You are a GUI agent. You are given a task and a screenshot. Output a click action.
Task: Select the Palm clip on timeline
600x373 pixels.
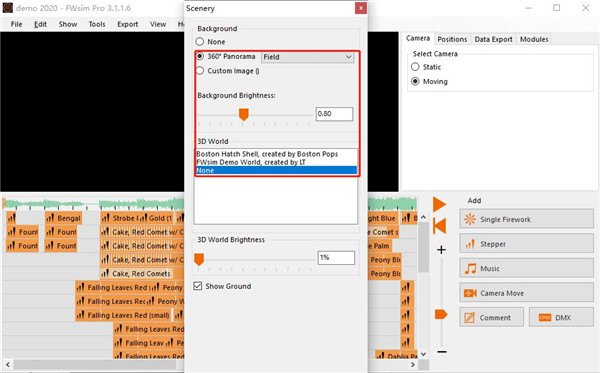tap(380, 246)
